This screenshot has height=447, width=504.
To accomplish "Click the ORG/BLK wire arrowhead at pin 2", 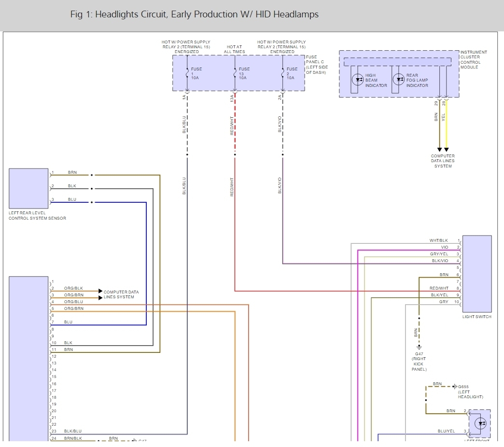I will (100, 291).
